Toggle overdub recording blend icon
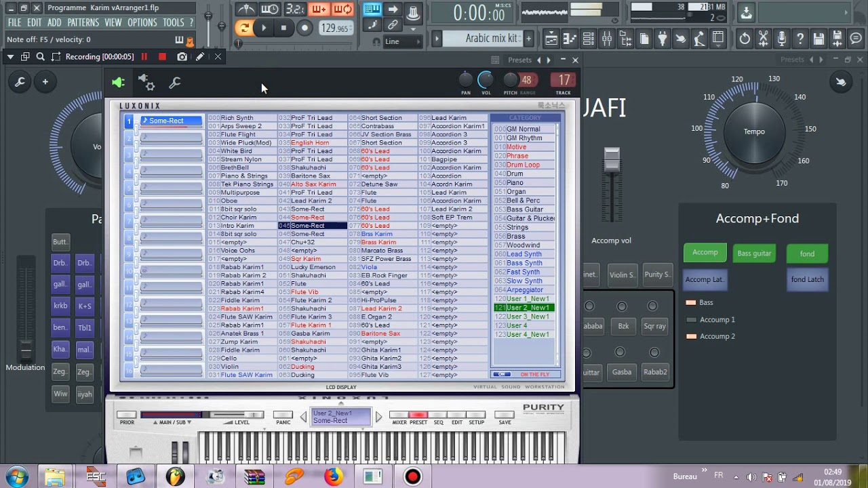Viewport: 868px width, 488px height. [x=319, y=9]
